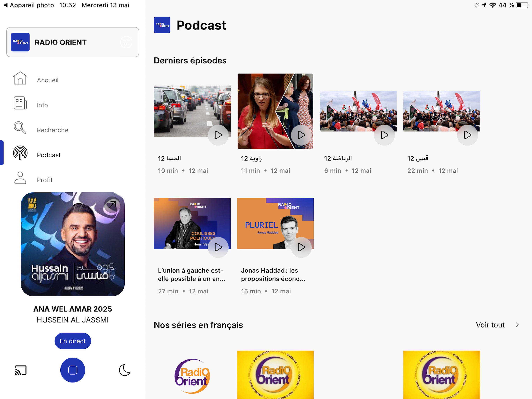The height and width of the screenshot is (399, 532).
Task: Click the "Nos séries en français" heading
Action: click(x=198, y=325)
